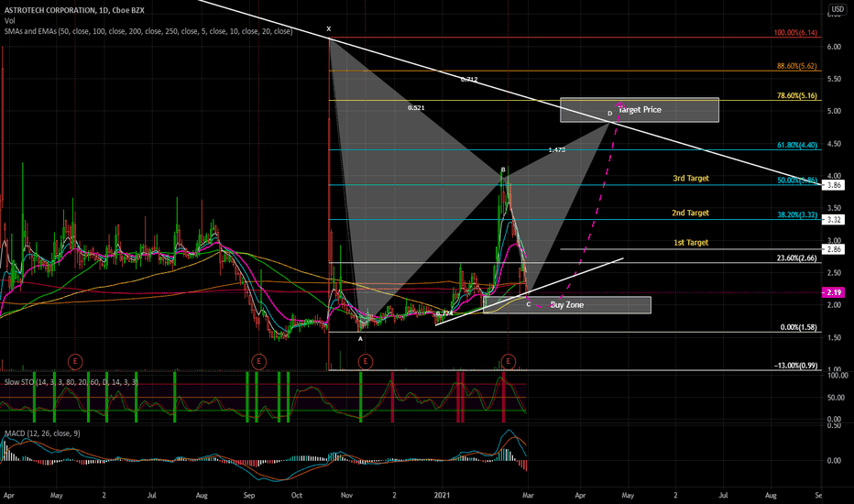The image size is (854, 504).
Task: Select the D point label near Target Price
Action: tap(610, 114)
